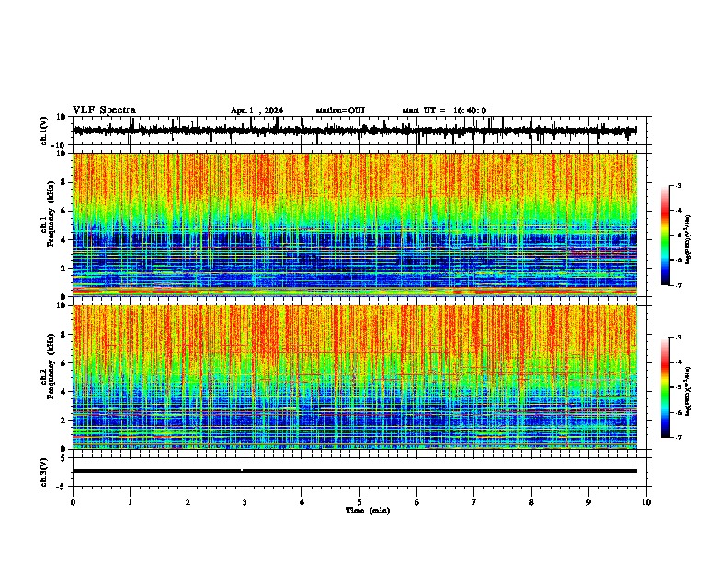Click the "ch.1(V)" waveform axis label
This screenshot has height=563, width=728.
click(44, 131)
